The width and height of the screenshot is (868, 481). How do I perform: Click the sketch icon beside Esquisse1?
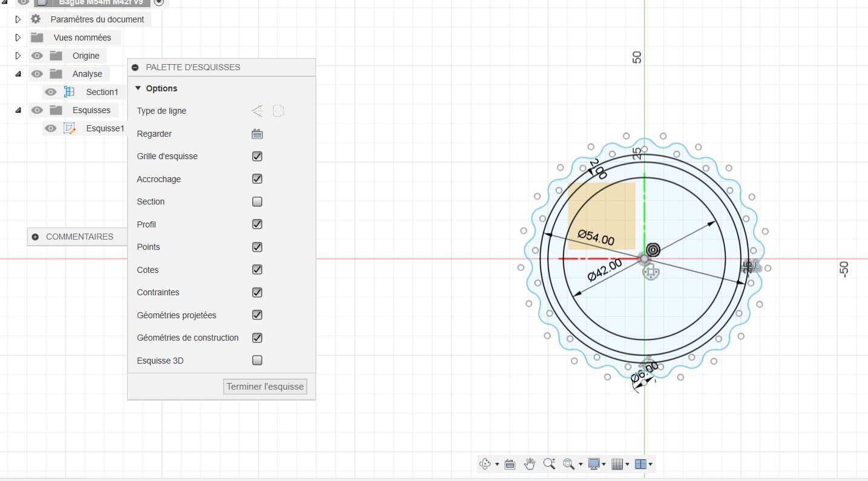coord(70,128)
